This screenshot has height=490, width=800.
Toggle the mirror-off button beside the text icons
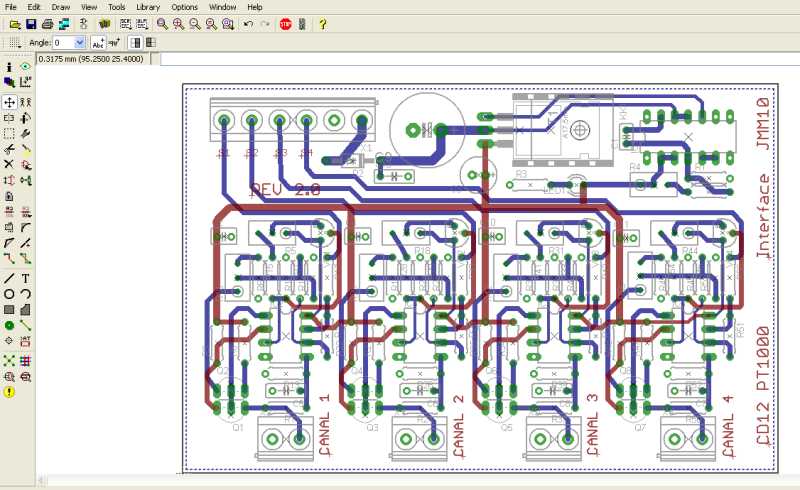(x=136, y=43)
